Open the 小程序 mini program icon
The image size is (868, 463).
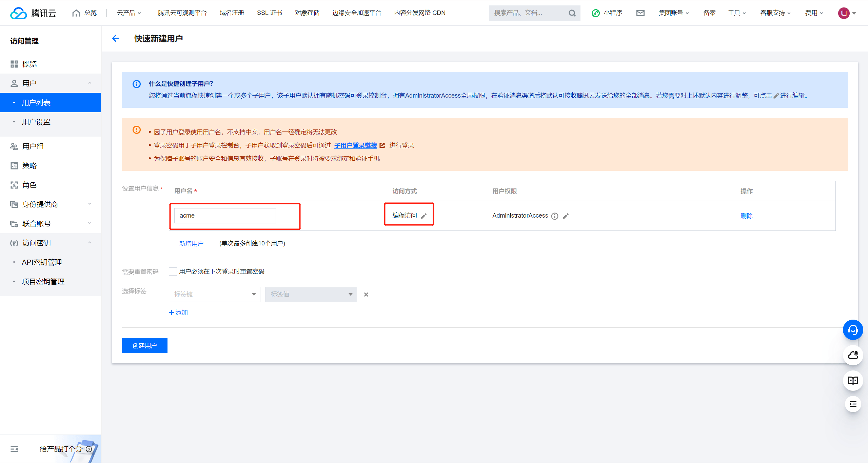coord(596,13)
